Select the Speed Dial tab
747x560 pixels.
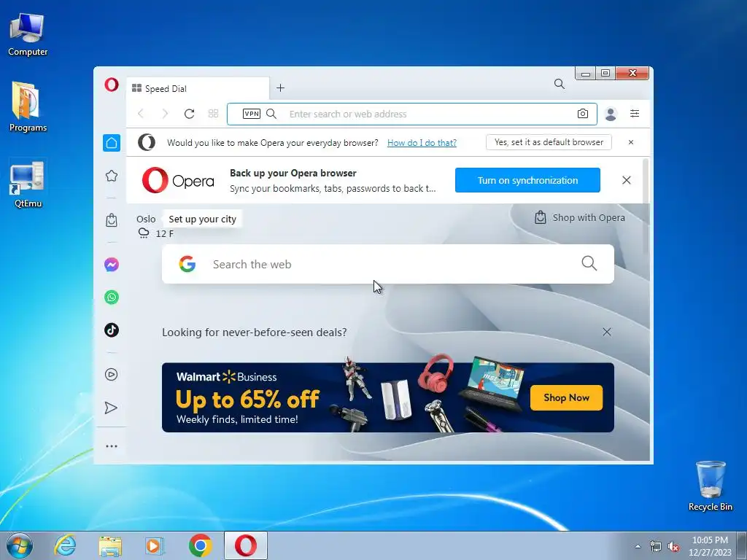click(x=198, y=88)
